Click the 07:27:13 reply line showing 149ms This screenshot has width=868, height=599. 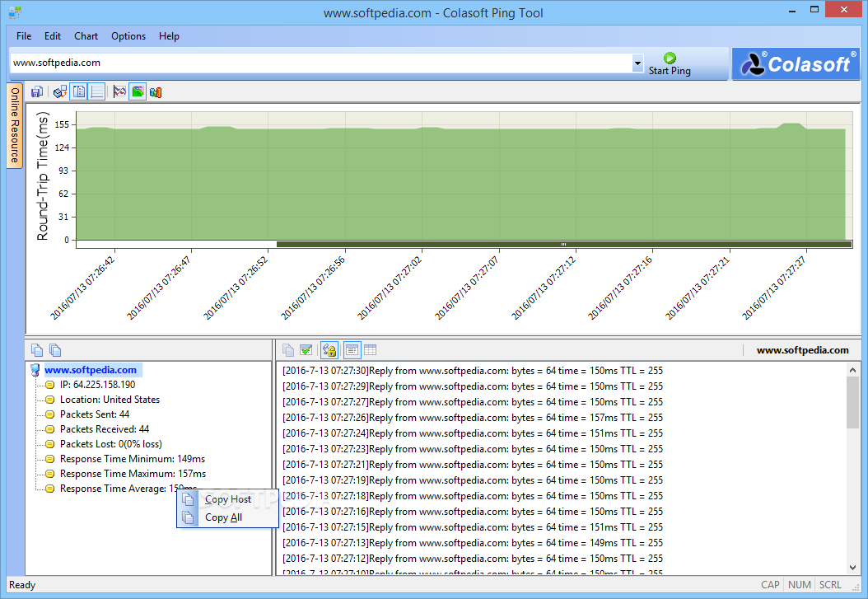tap(473, 543)
